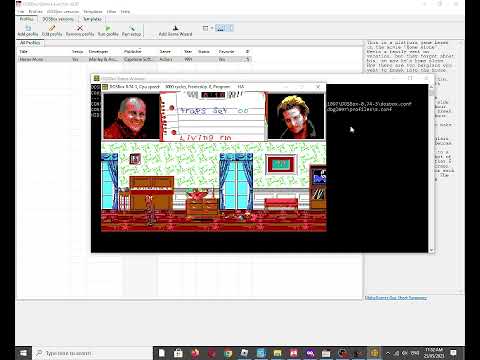
Task: Close the DOSBox game window
Action: [x=318, y=87]
